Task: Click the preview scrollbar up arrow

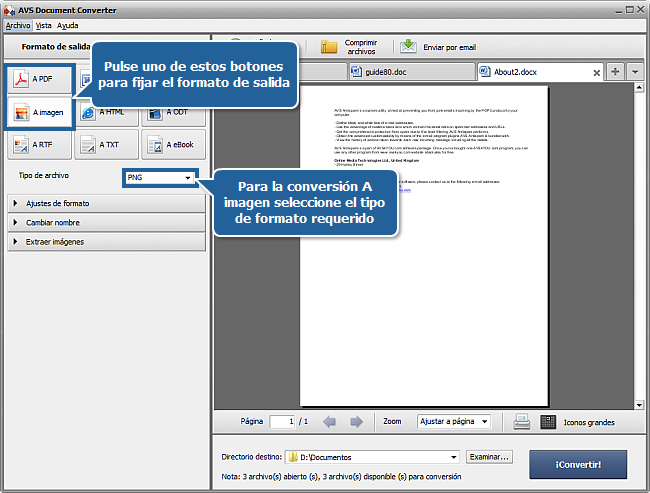Action: pyautogui.click(x=639, y=87)
